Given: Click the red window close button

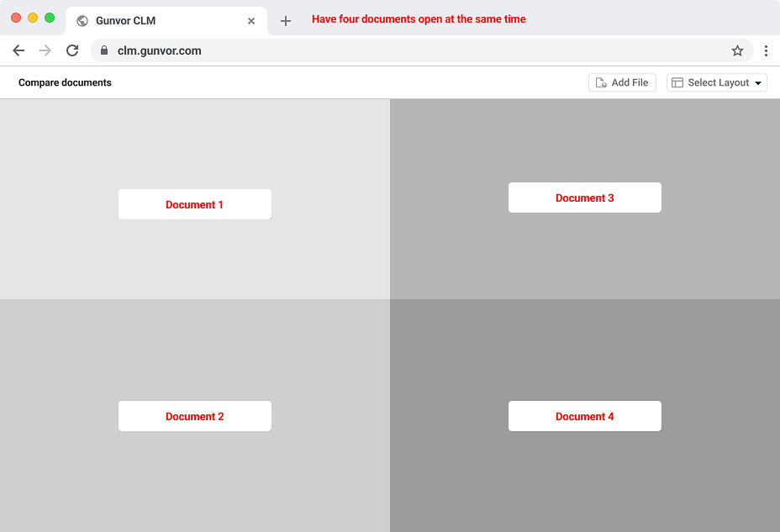Looking at the screenshot, I should click(x=16, y=18).
